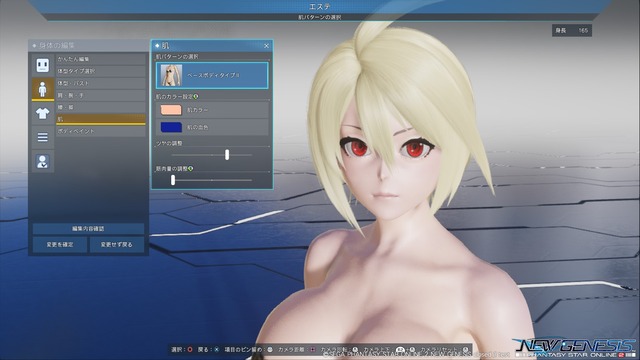Select the body editing category icon
This screenshot has width=640, height=360.
tap(42, 89)
